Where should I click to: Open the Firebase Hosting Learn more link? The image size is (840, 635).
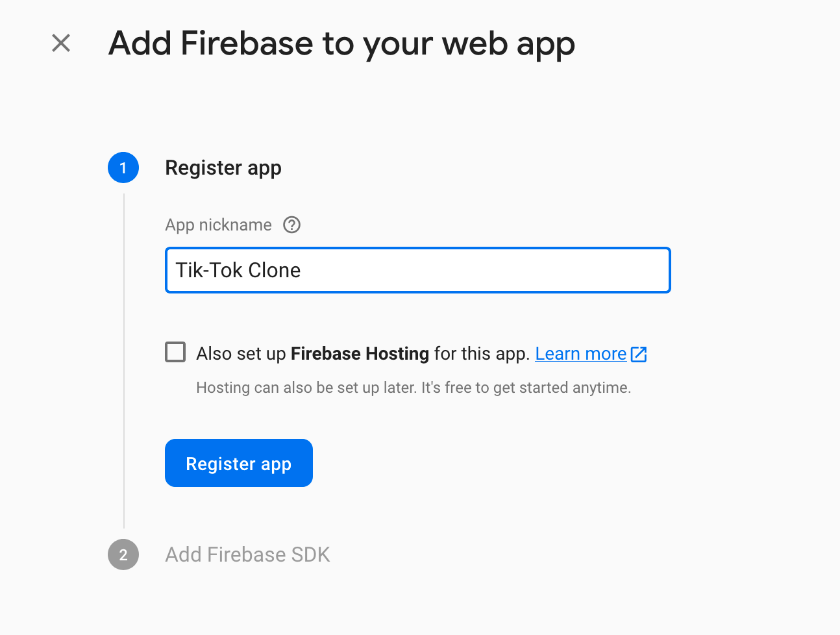(x=580, y=353)
